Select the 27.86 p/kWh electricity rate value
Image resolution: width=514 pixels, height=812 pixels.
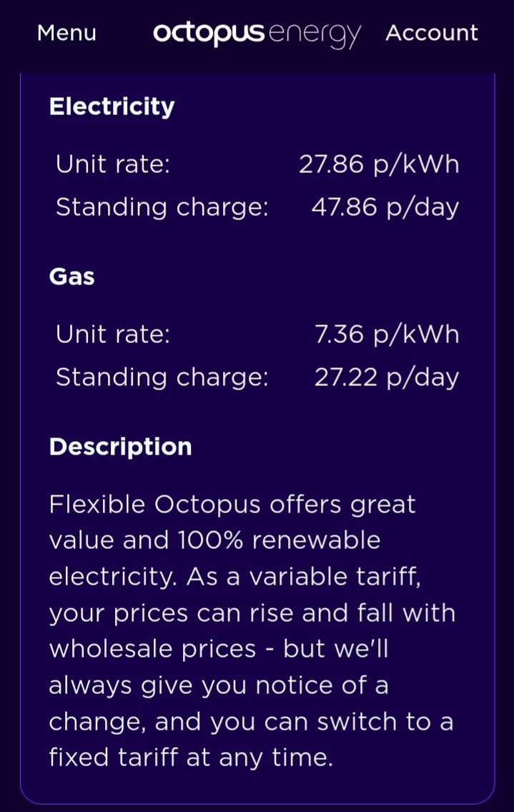pyautogui.click(x=380, y=164)
